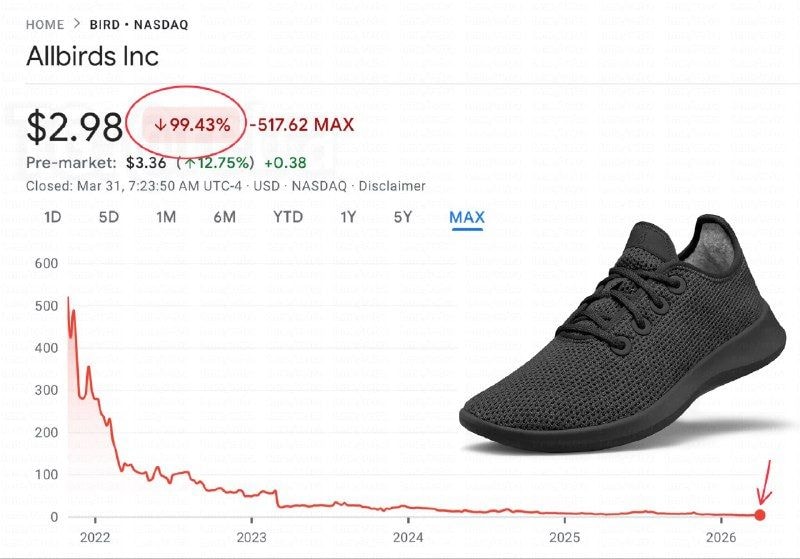The image size is (800, 559).
Task: Click the green up arrow in 12.75% badge
Action: (x=187, y=162)
